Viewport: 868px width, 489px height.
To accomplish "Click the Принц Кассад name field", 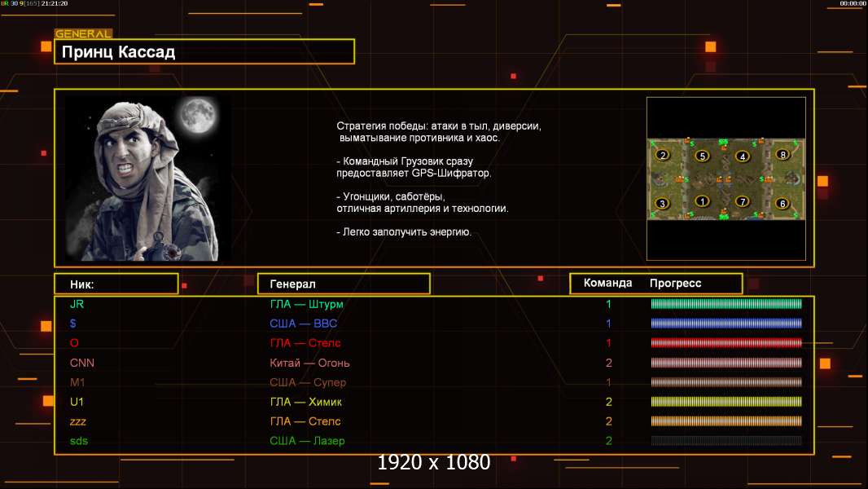I will [204, 51].
